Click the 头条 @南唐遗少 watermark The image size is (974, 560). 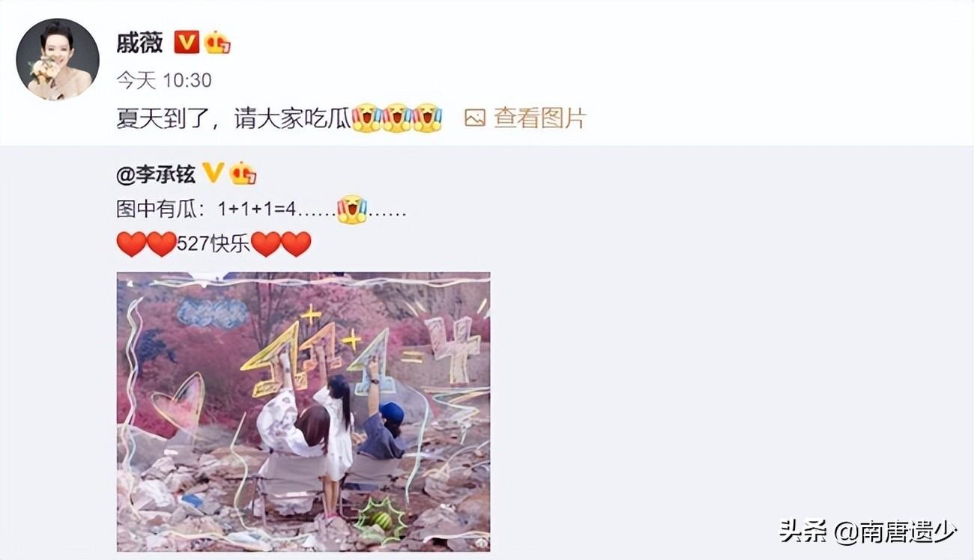pos(868,532)
